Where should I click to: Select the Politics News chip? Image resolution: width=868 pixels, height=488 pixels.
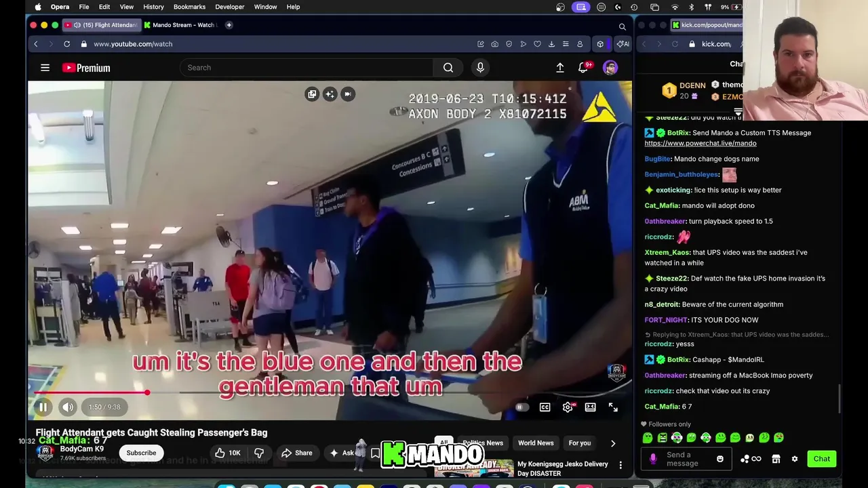[x=483, y=443]
